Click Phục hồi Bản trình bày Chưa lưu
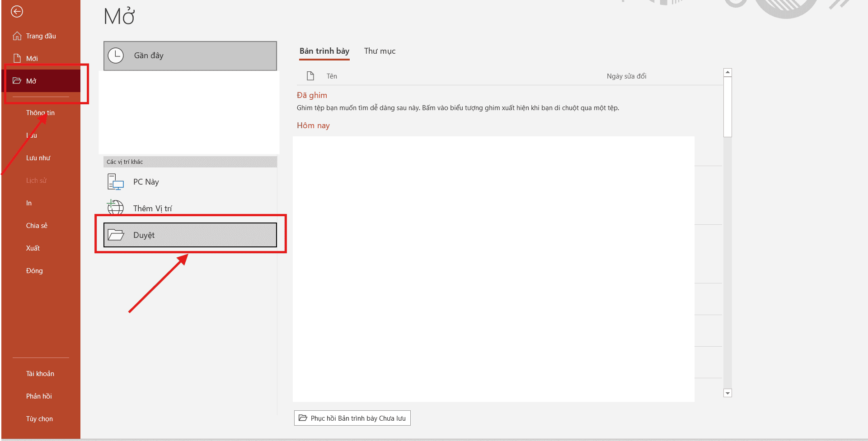 pyautogui.click(x=352, y=418)
